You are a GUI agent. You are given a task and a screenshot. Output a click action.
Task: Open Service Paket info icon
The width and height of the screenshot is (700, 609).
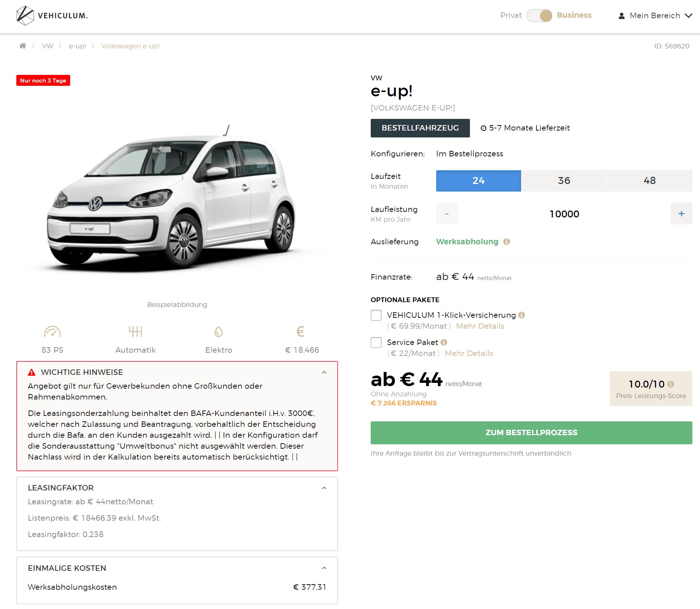coord(444,342)
